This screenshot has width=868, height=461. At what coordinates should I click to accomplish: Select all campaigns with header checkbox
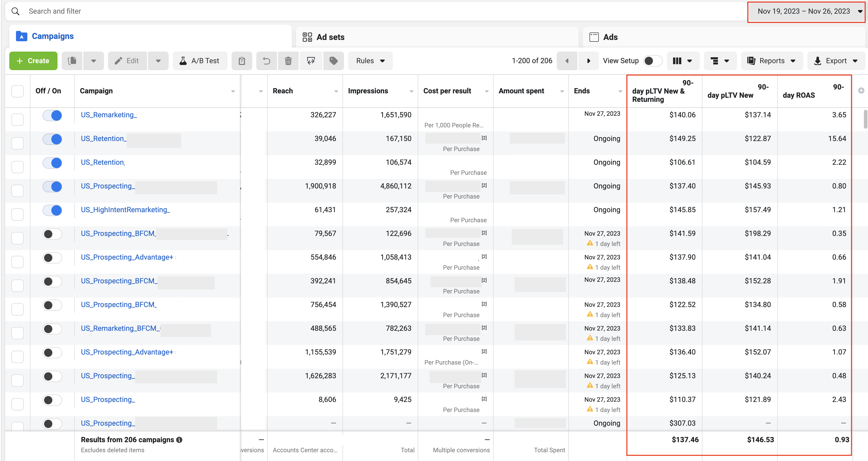click(x=18, y=91)
